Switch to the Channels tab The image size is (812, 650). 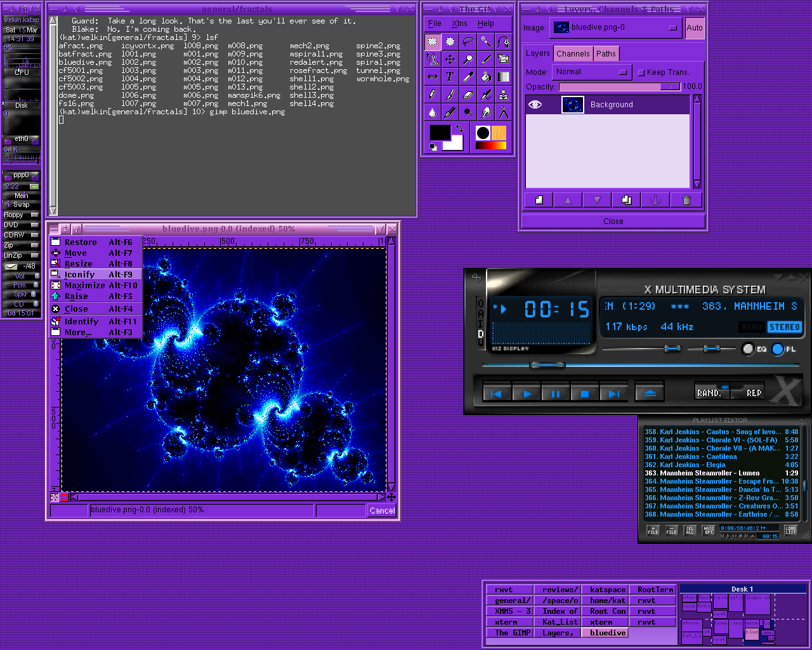click(x=573, y=54)
